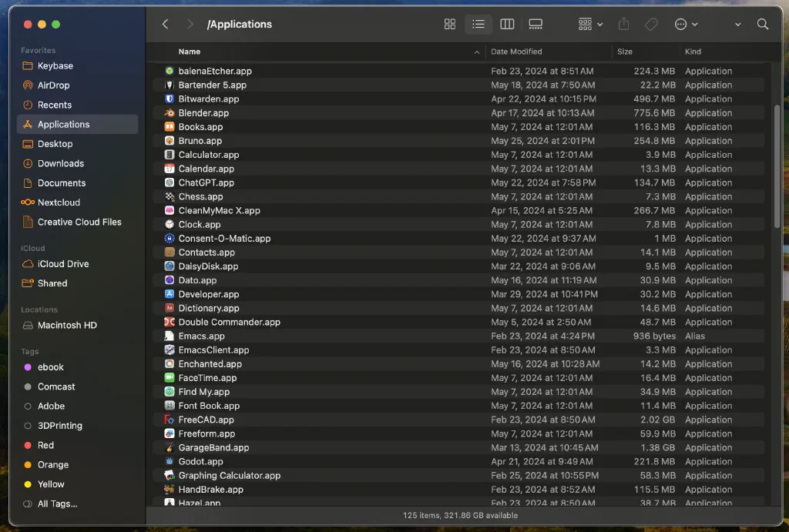Open the Action (ellipsis) menu
Viewport: 789px width, 532px height.
click(x=686, y=24)
